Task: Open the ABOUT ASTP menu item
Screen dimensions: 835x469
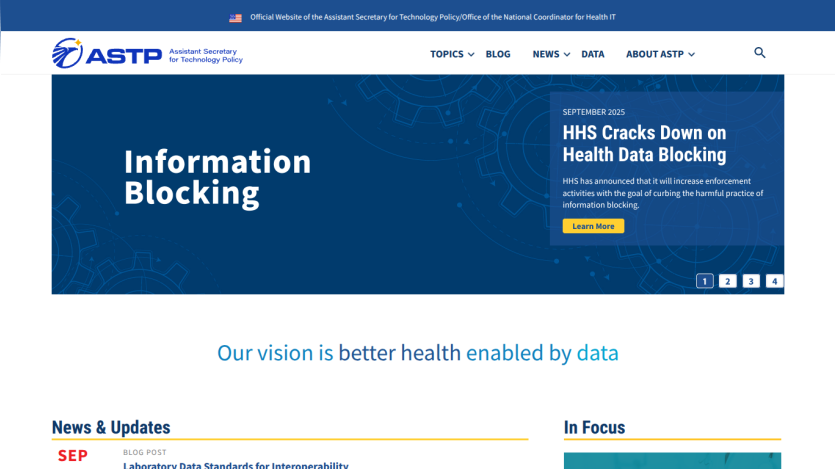Action: click(654, 54)
